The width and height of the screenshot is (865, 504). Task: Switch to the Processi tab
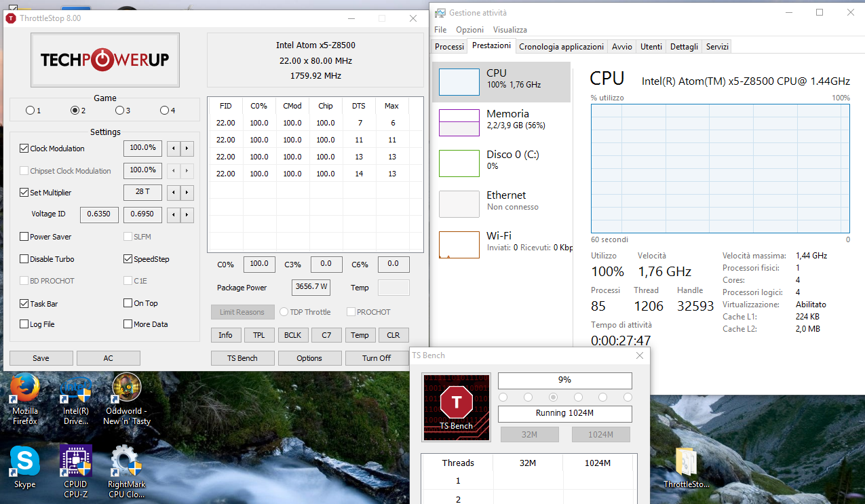click(450, 47)
